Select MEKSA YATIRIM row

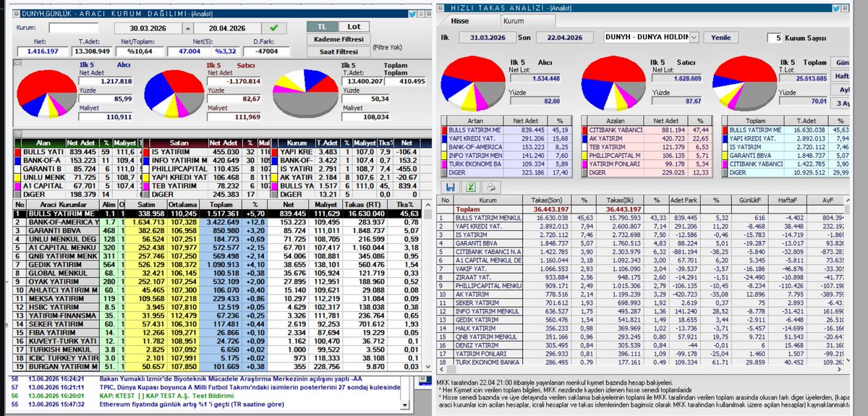click(x=216, y=298)
